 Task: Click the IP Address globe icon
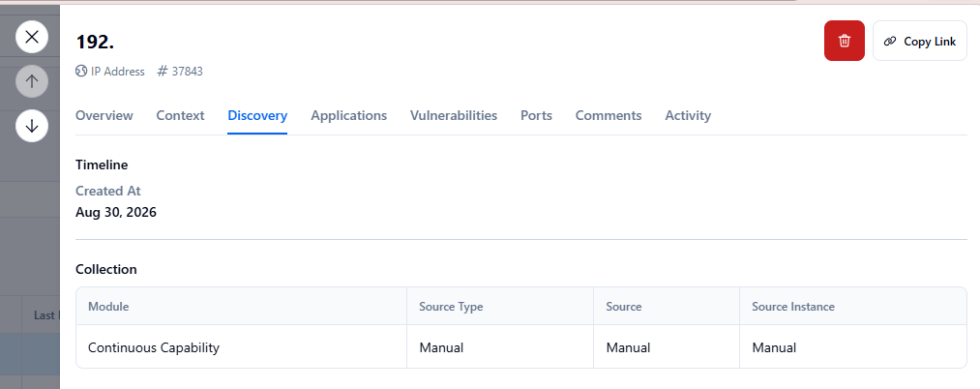(x=81, y=72)
